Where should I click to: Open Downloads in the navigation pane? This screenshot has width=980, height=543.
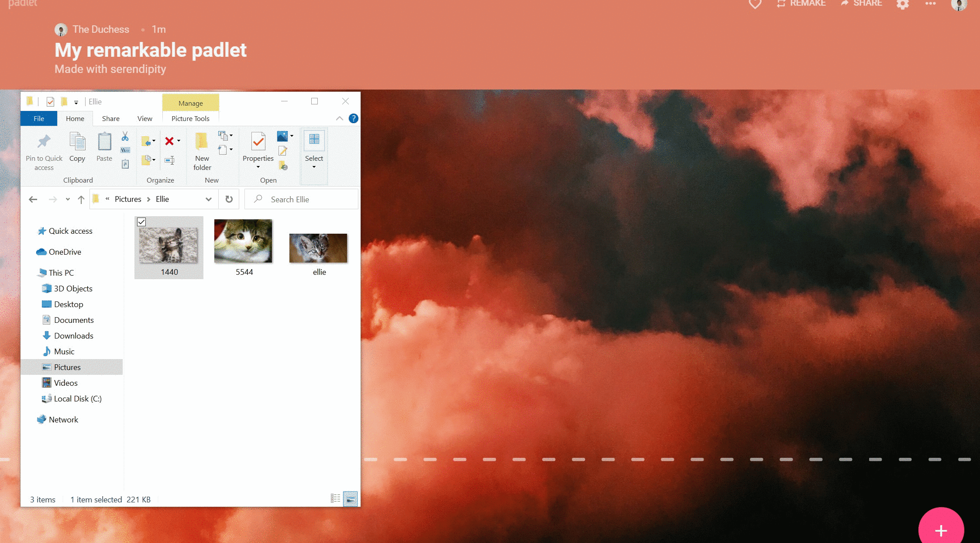tap(74, 336)
